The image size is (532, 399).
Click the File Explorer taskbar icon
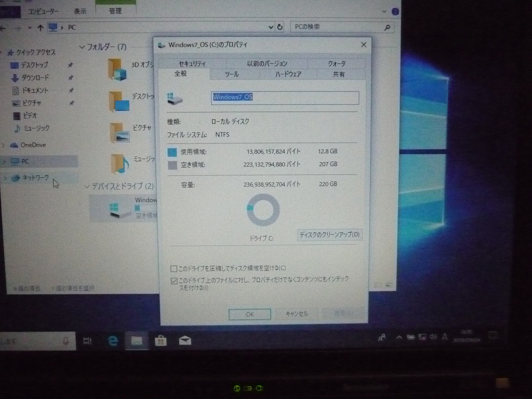click(x=137, y=341)
